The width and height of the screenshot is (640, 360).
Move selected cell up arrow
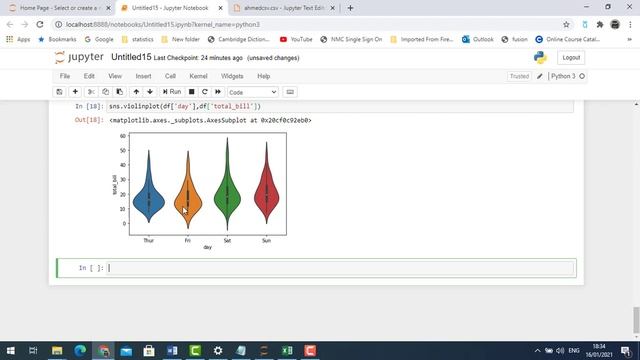point(136,92)
